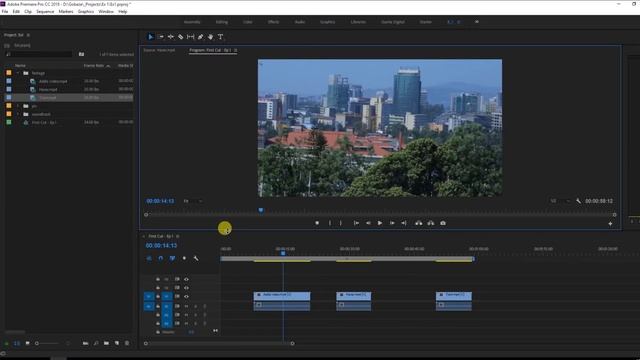
Task: Click Add Marker in Program monitor controls
Action: tap(317, 223)
